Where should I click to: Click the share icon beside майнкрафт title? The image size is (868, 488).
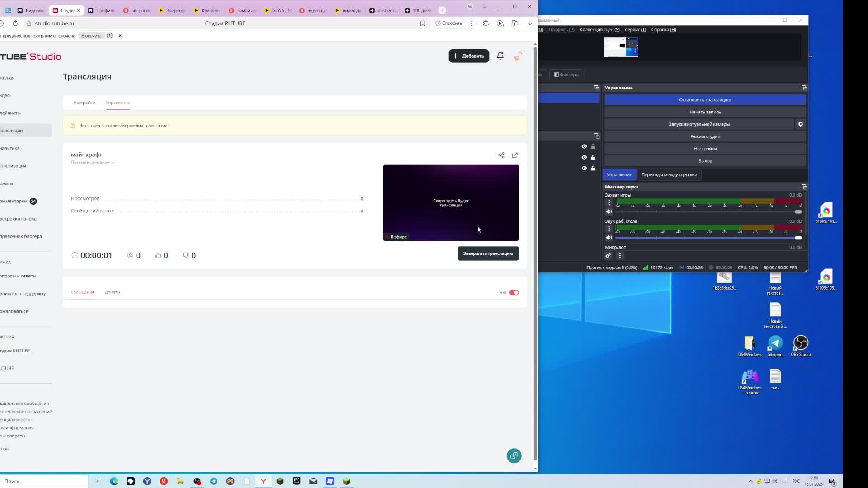tap(501, 155)
